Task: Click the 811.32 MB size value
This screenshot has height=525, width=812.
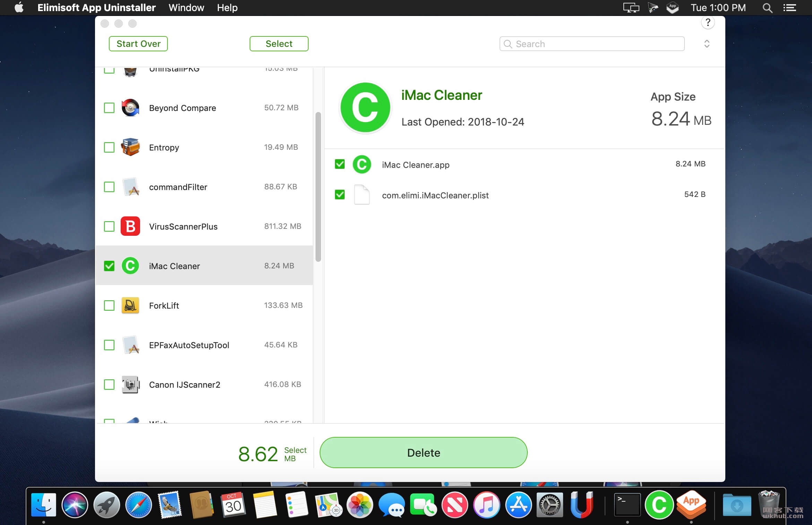Action: [x=283, y=226]
